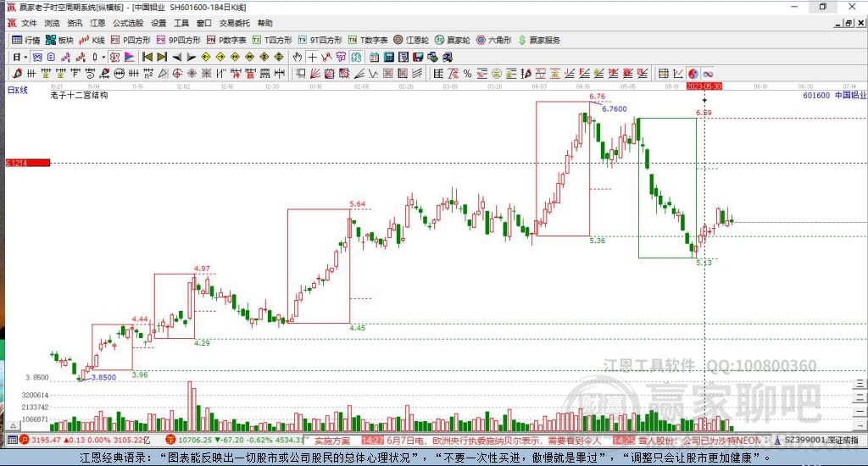
Task: Click the red 6.1214 price tag
Action: [28, 163]
